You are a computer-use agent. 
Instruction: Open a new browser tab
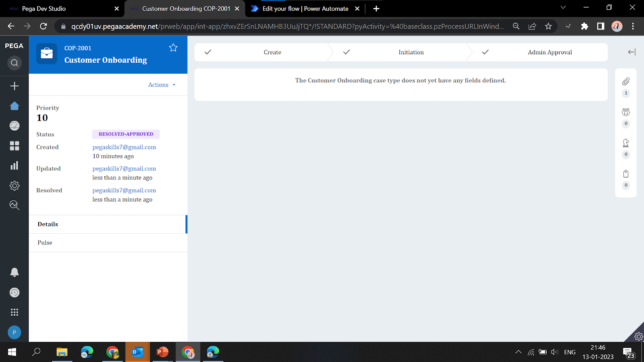coord(376,8)
